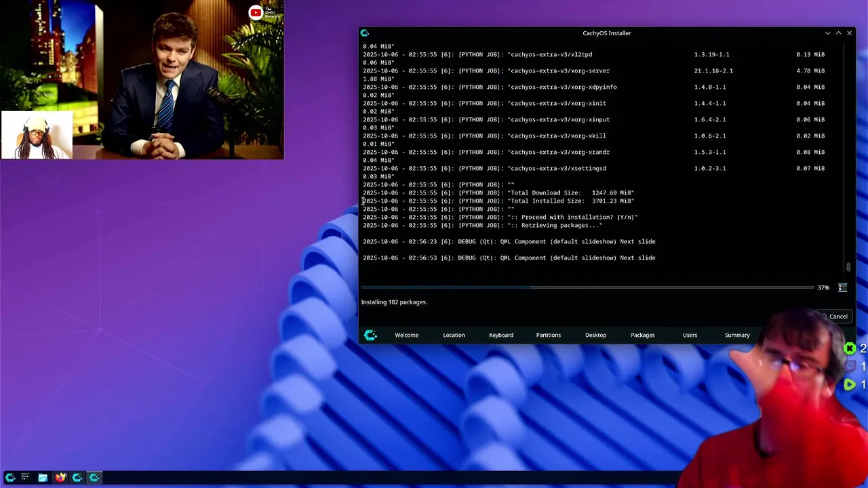Click the 4.78 MiB size value
Viewport: 868px width, 488px height.
pos(810,70)
